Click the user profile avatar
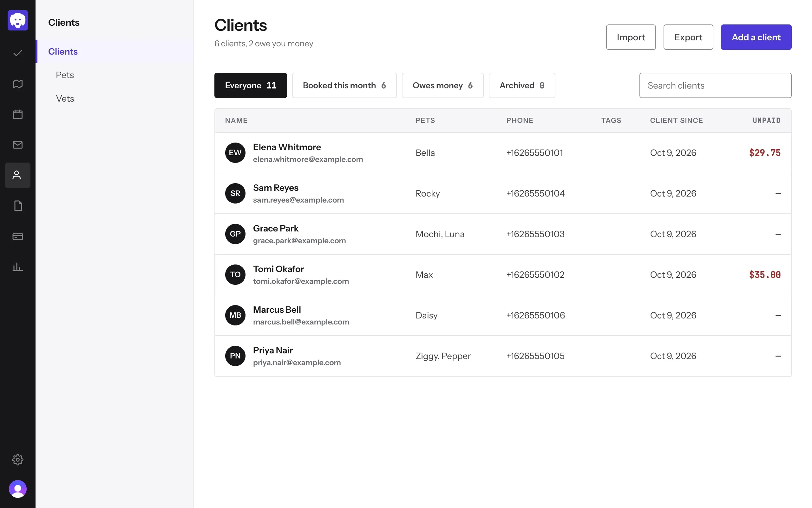812x508 pixels. 18,489
